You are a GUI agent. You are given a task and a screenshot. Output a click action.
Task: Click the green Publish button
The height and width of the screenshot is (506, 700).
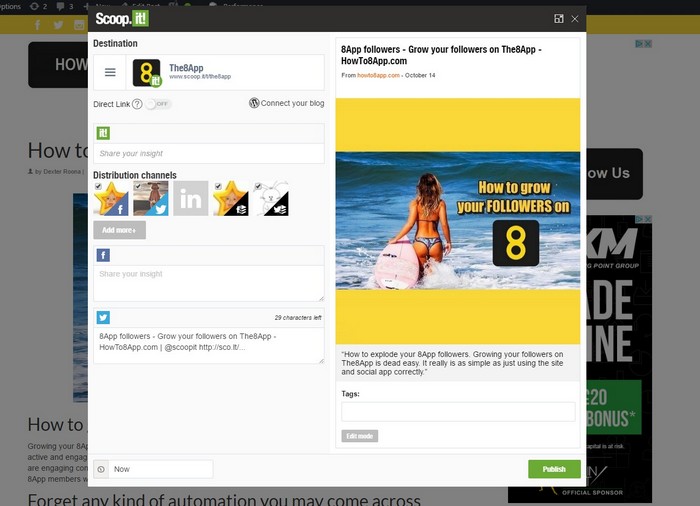pyautogui.click(x=554, y=469)
